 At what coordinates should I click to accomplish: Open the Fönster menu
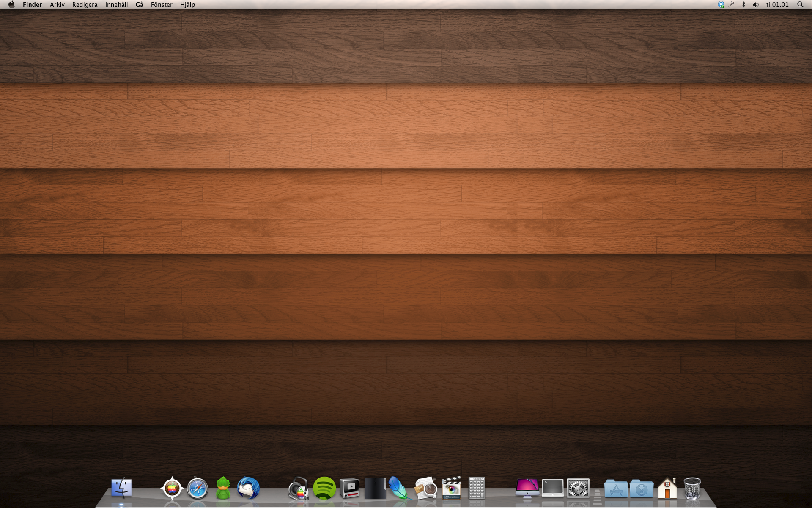pos(162,5)
